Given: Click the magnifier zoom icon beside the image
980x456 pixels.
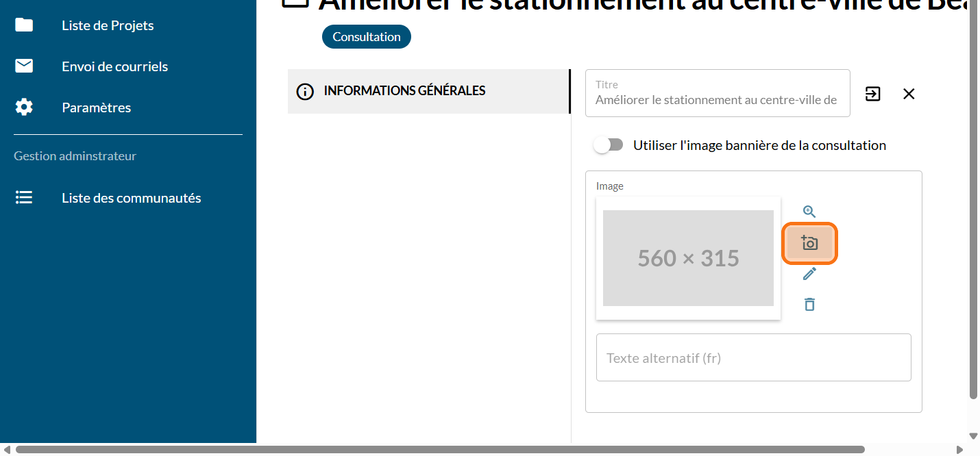Looking at the screenshot, I should [x=809, y=212].
